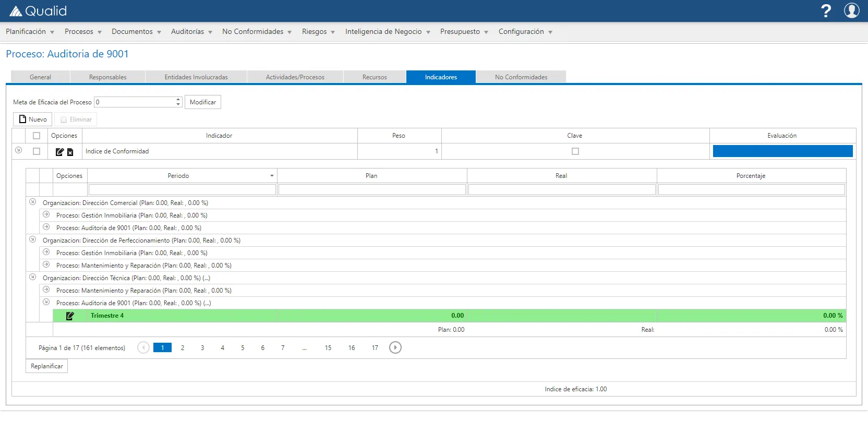Click the Plan filter input field

(372, 190)
